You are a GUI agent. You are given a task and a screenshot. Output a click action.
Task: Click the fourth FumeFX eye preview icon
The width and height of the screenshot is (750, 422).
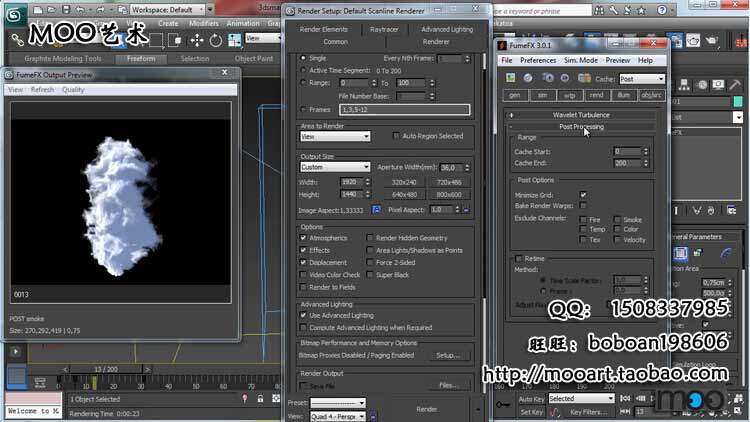[x=564, y=78]
